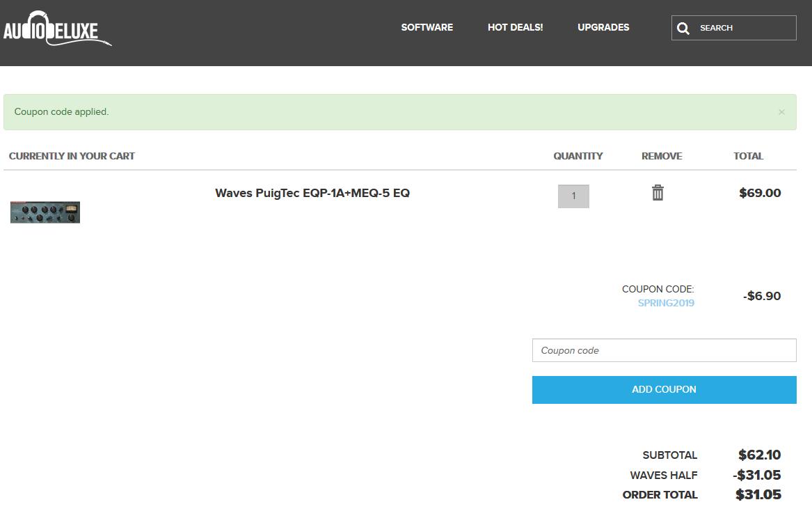Click the Subtotal label

pos(669,455)
